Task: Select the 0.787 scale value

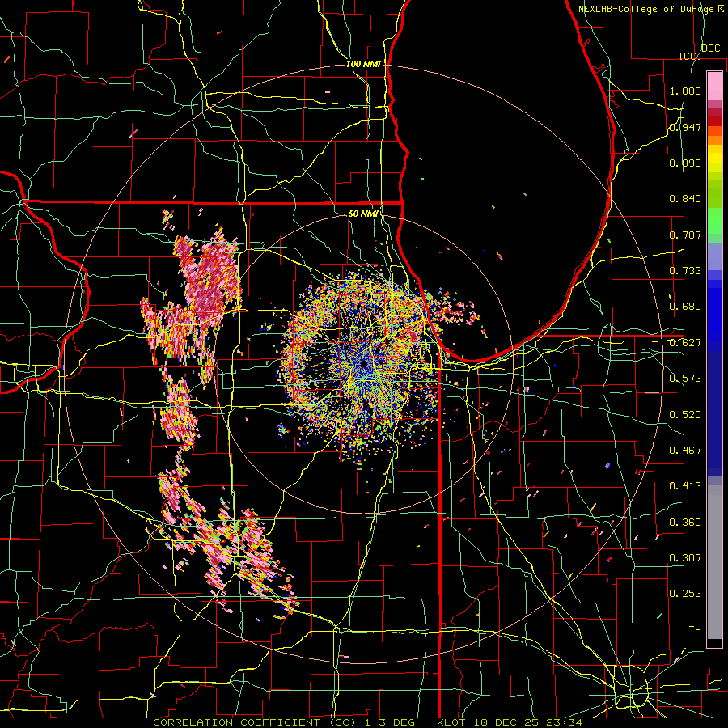Action: tap(685, 235)
